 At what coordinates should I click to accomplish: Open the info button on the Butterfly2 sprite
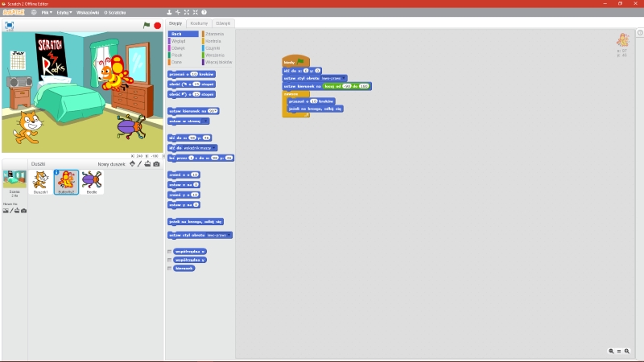(x=56, y=172)
